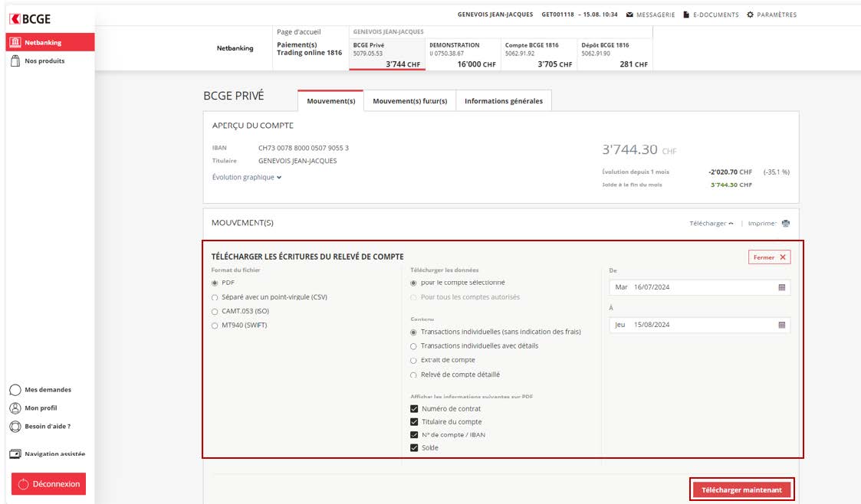This screenshot has height=504, width=861.
Task: Uncheck 'N° de compte / IBAN' checkbox
Action: (x=414, y=435)
